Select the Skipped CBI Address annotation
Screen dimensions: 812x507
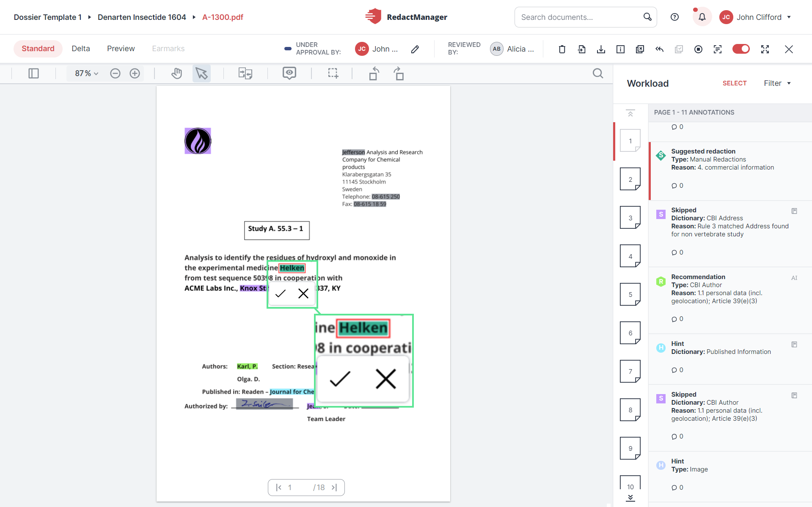(731, 233)
